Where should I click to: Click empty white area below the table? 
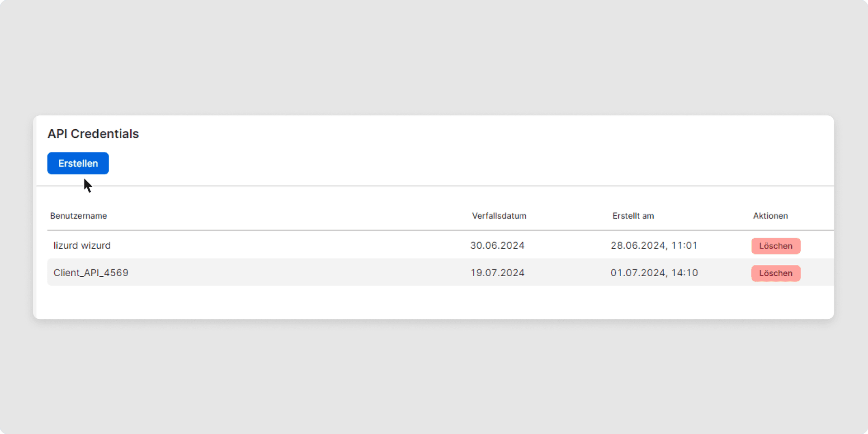coord(434,302)
